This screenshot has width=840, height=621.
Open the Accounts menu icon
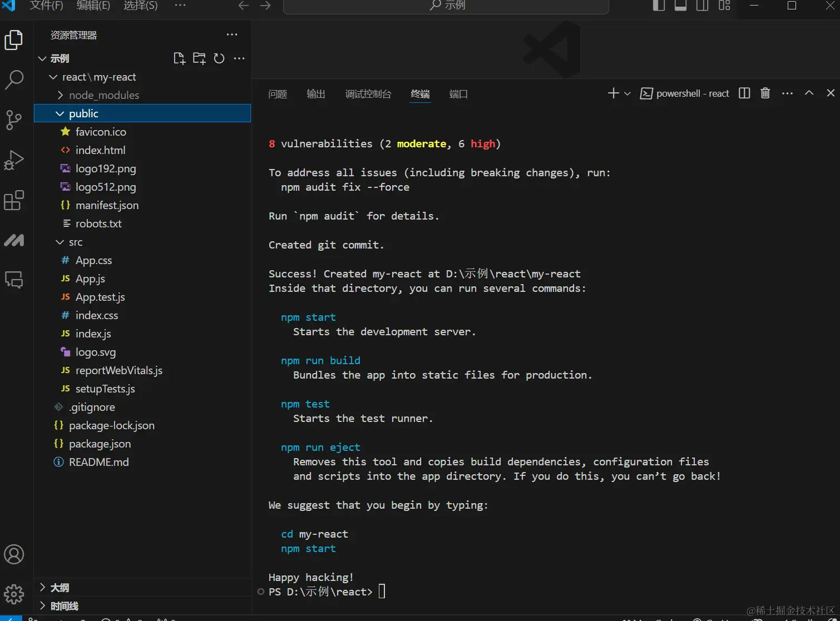[x=14, y=554]
